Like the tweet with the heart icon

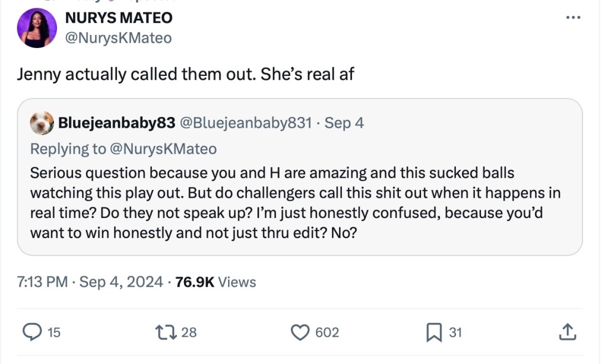tap(299, 333)
